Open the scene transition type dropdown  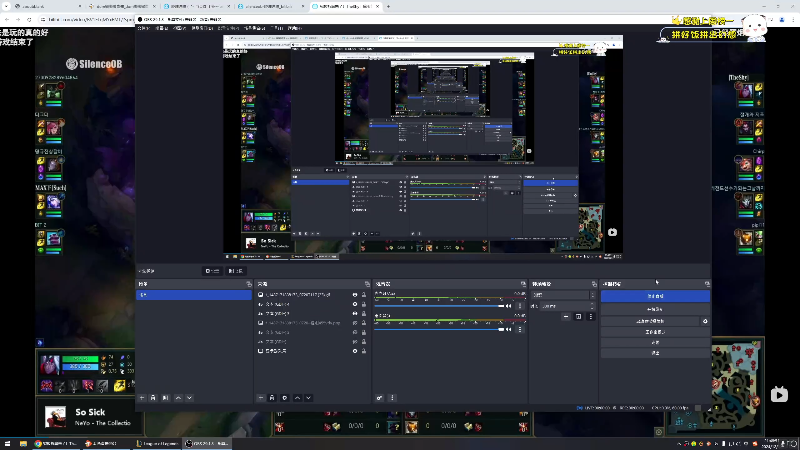pyautogui.click(x=563, y=295)
